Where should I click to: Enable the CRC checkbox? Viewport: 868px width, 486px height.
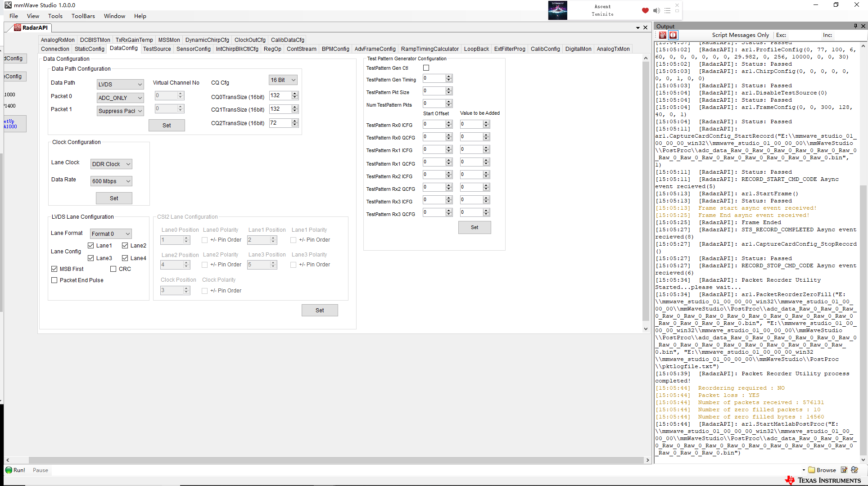pyautogui.click(x=113, y=269)
